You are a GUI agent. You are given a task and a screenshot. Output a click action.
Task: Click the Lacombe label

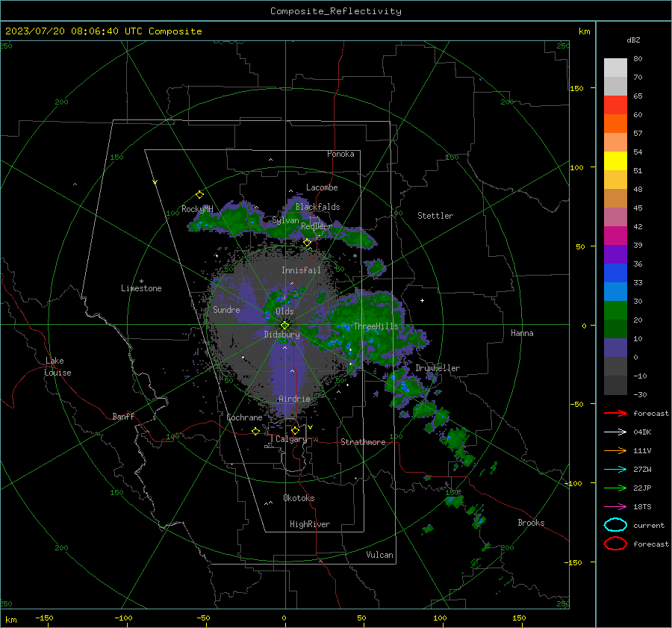pos(322,187)
